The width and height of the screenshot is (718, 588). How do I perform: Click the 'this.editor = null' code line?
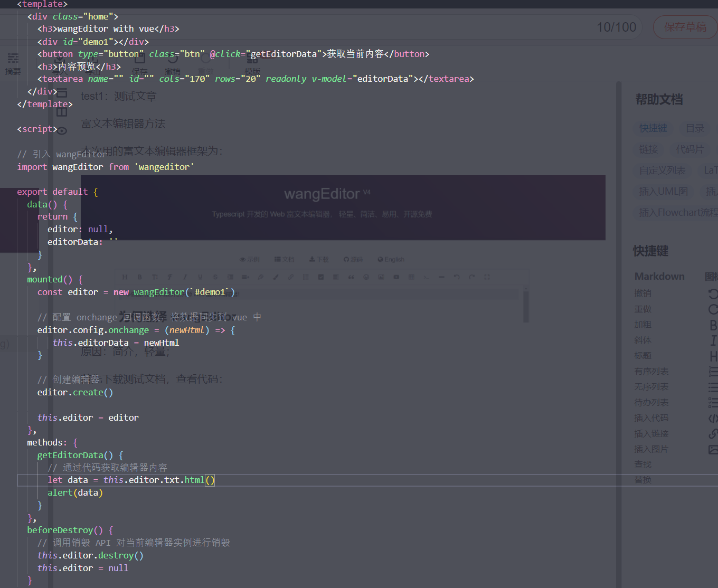(83, 568)
